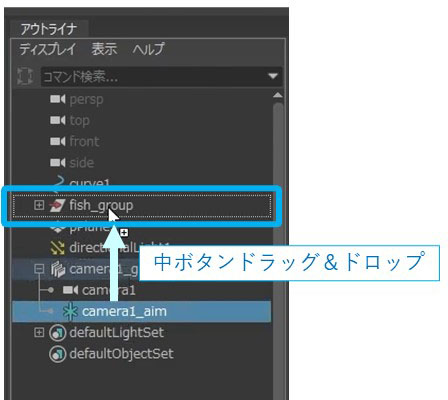
Task: Expand the fish_group node
Action: point(39,205)
